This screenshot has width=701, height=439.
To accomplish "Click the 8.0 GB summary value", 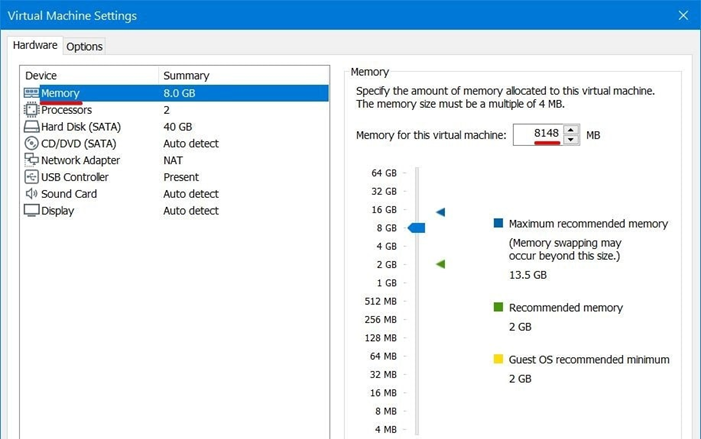I will pos(179,93).
